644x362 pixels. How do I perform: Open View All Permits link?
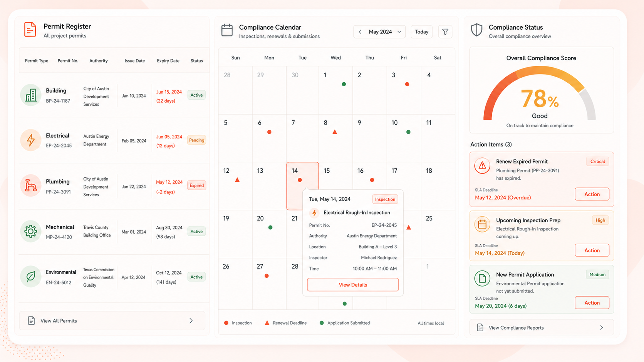pyautogui.click(x=112, y=320)
